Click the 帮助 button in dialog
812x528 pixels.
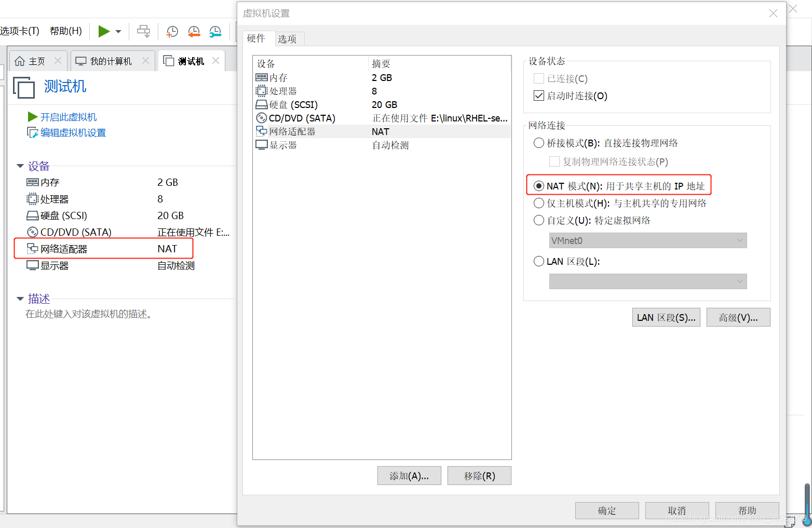tap(747, 511)
